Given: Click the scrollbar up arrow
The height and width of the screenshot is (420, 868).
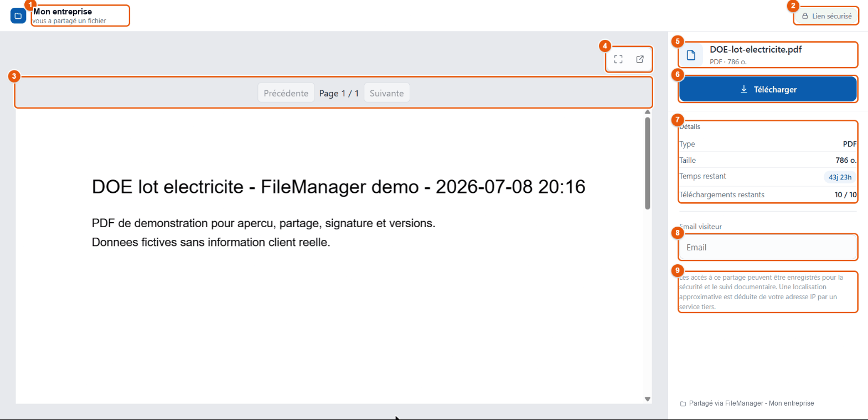Looking at the screenshot, I should 647,112.
